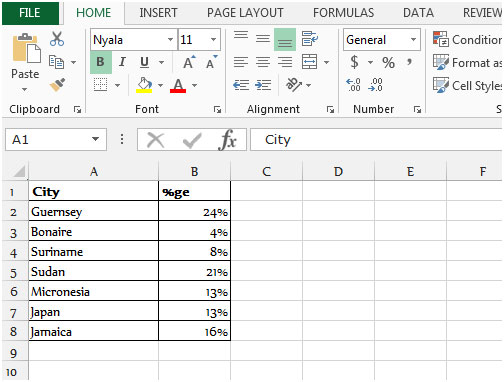Switch to FORMULAS tab
This screenshot has height=382, width=504.
pyautogui.click(x=343, y=13)
